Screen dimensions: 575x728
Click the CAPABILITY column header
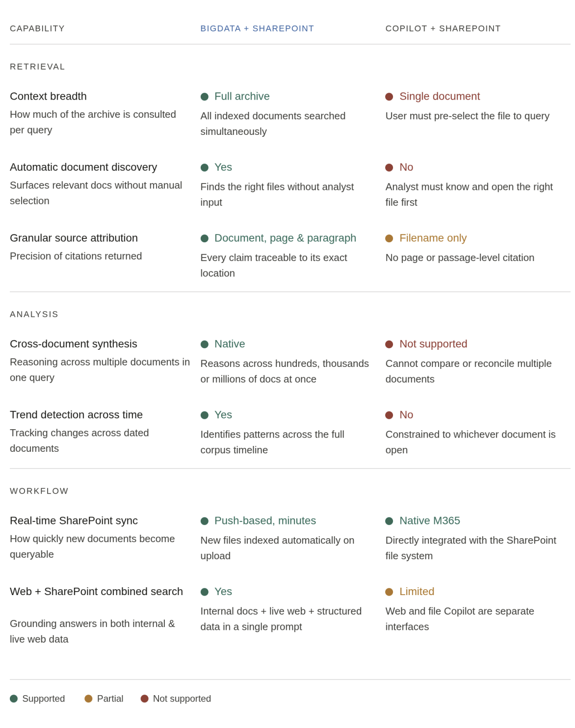pyautogui.click(x=37, y=28)
